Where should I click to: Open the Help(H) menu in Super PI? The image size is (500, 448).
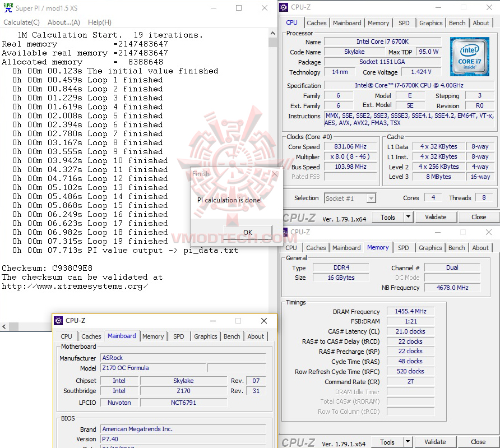[x=100, y=22]
